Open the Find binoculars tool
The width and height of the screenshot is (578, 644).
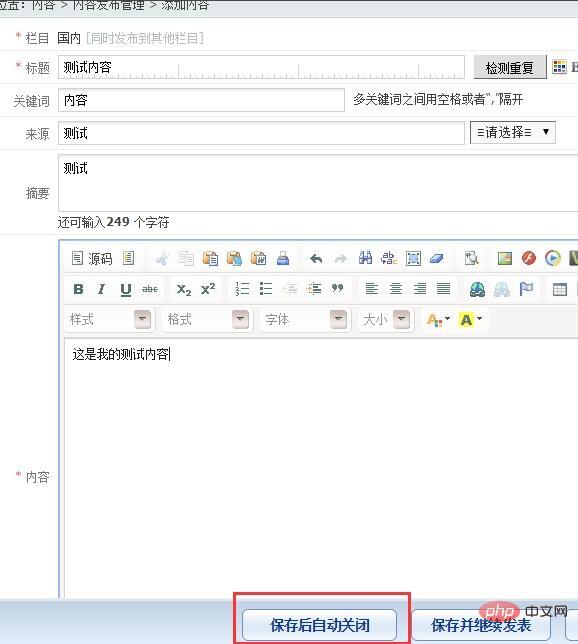click(x=365, y=258)
